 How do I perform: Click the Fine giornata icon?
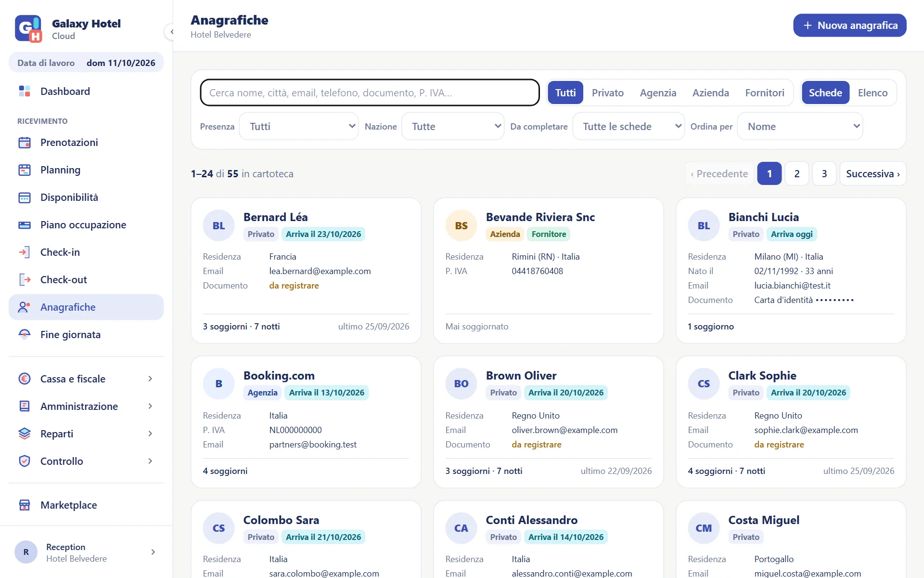25,334
